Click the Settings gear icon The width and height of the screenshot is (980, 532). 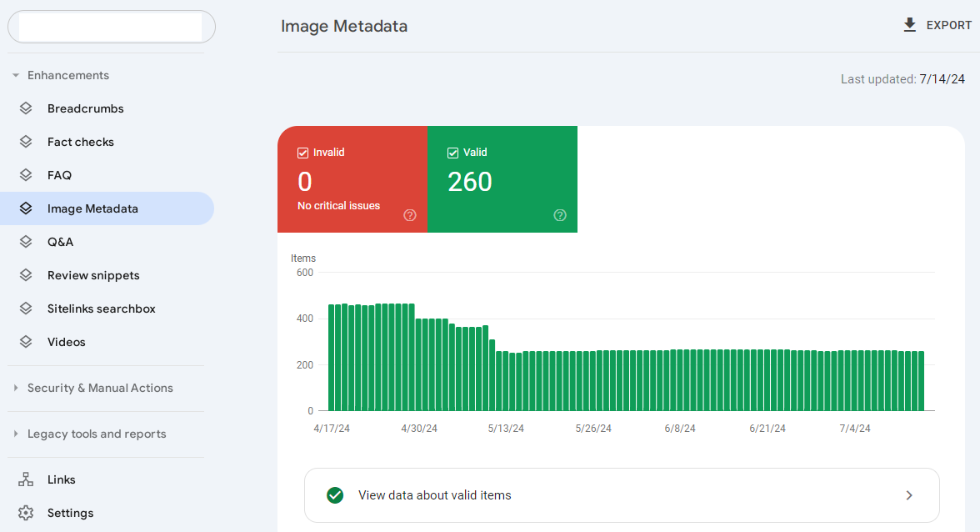[26, 513]
